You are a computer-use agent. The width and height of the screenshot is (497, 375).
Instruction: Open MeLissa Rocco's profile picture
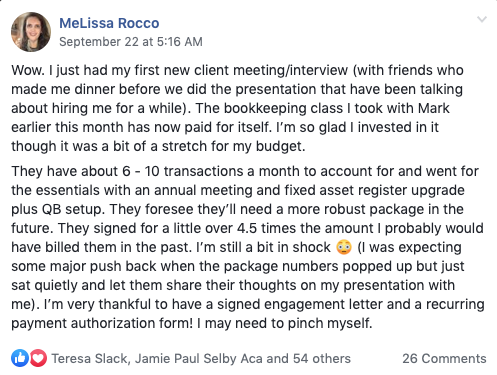click(x=31, y=32)
